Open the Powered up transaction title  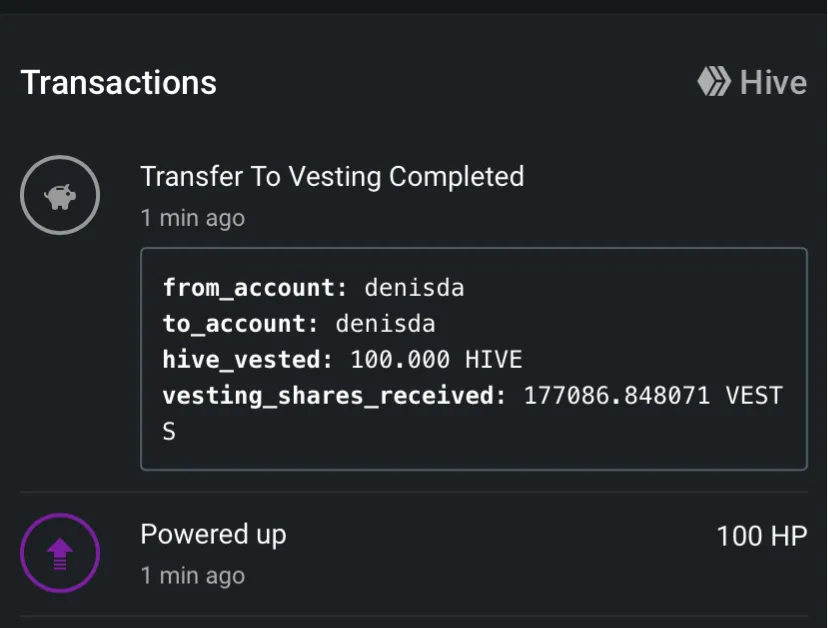click(213, 534)
